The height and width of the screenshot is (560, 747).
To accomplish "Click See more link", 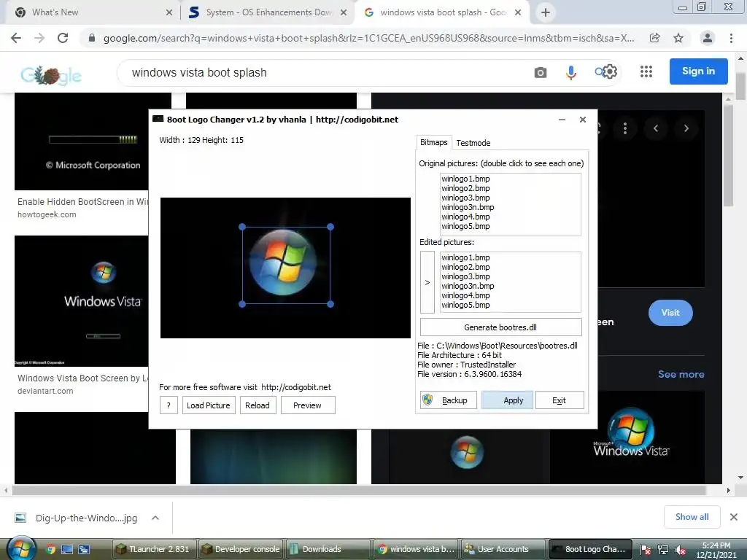I will pos(681,374).
